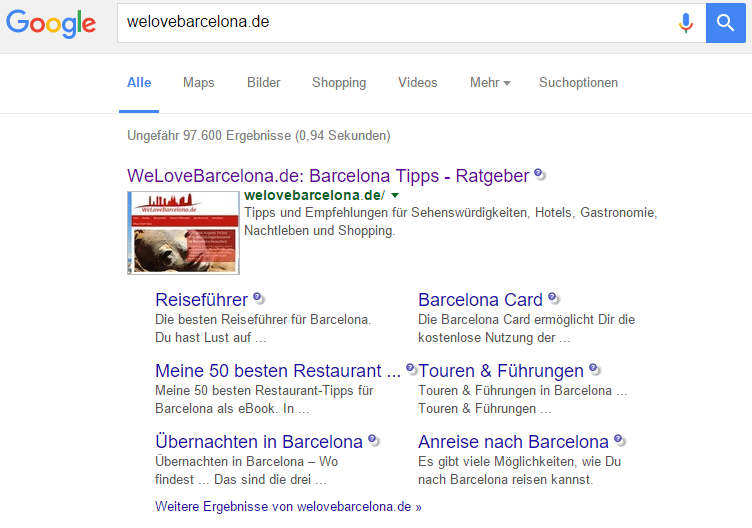Open the Videos tab

click(x=417, y=82)
